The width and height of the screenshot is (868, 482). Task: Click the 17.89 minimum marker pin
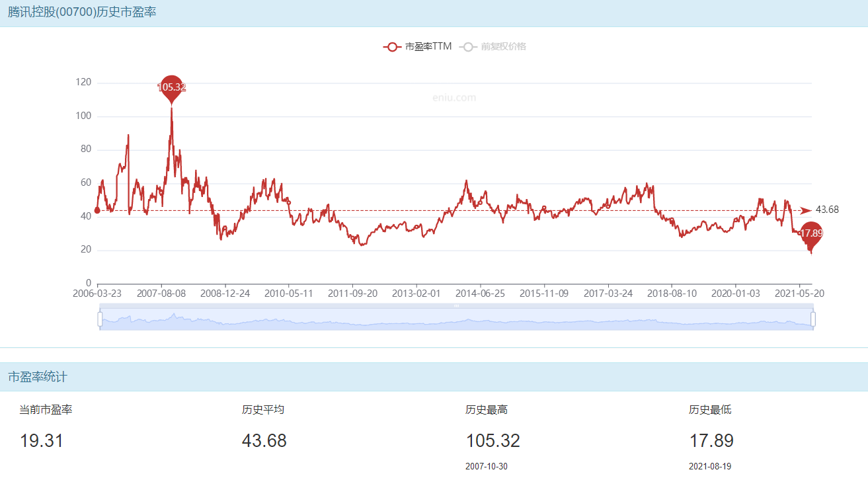pyautogui.click(x=811, y=235)
